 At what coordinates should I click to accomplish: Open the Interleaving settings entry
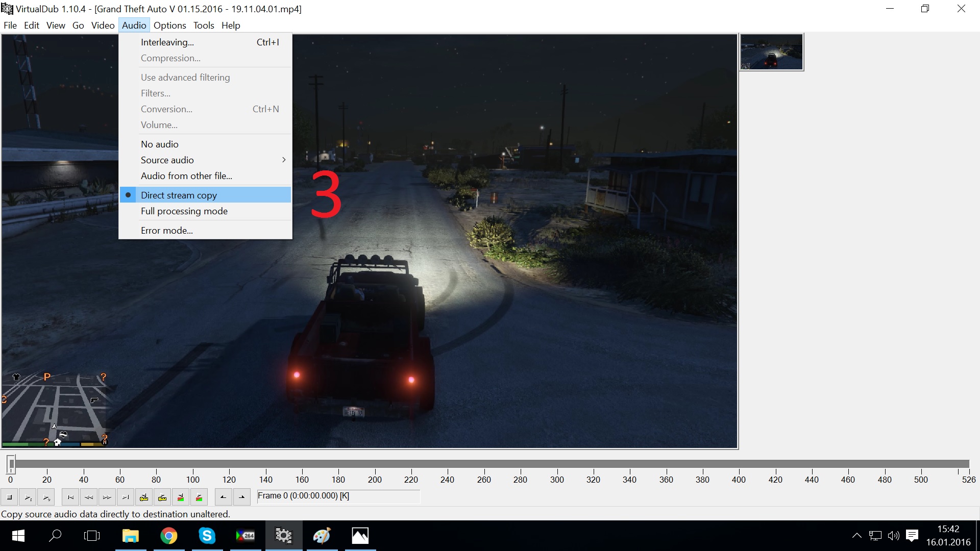tap(167, 42)
